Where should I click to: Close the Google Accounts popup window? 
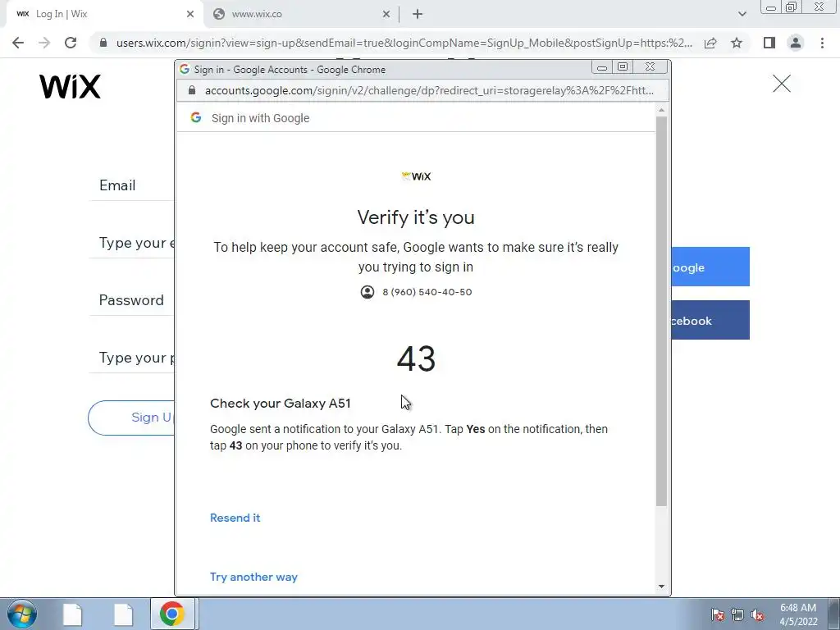pyautogui.click(x=651, y=67)
